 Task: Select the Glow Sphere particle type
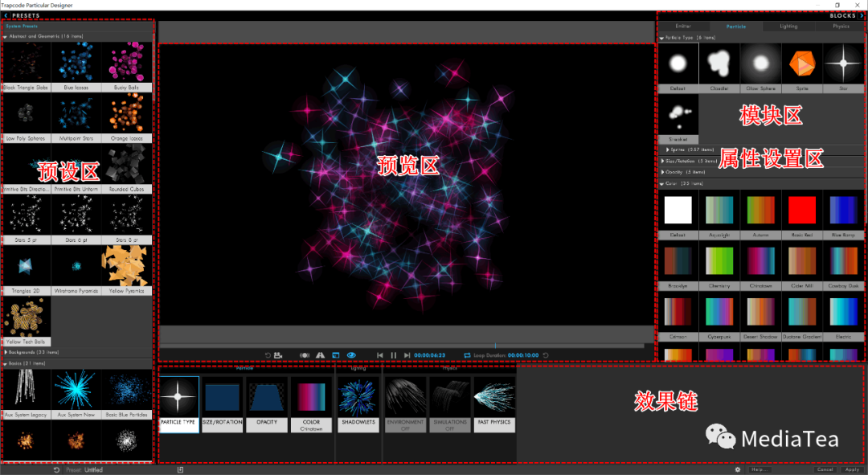click(x=760, y=64)
